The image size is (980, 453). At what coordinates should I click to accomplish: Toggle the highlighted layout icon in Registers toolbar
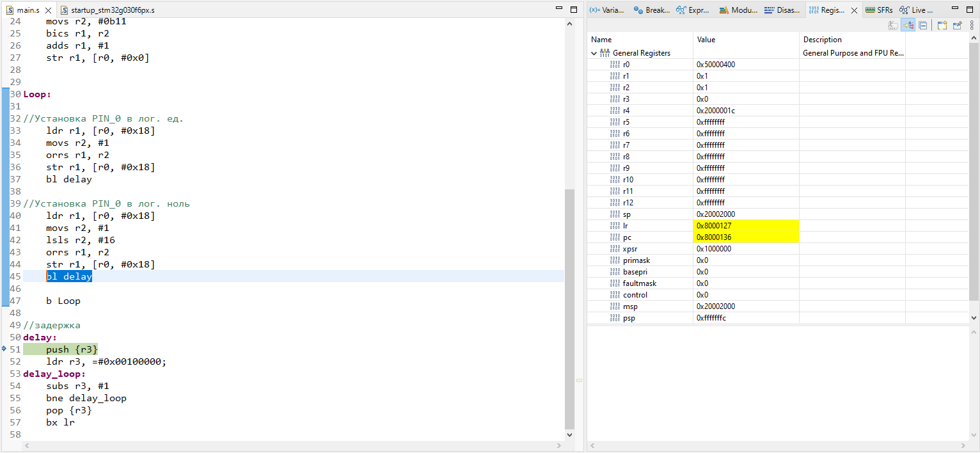tap(908, 25)
